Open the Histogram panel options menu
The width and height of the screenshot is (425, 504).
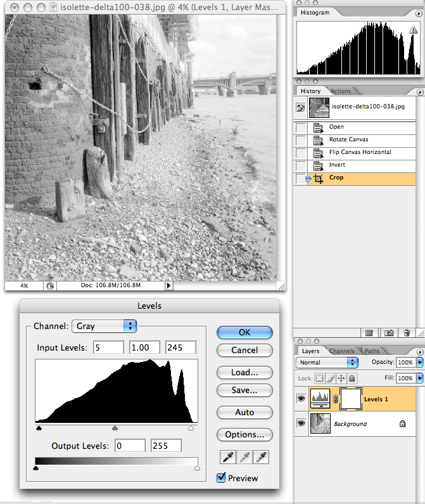[418, 13]
